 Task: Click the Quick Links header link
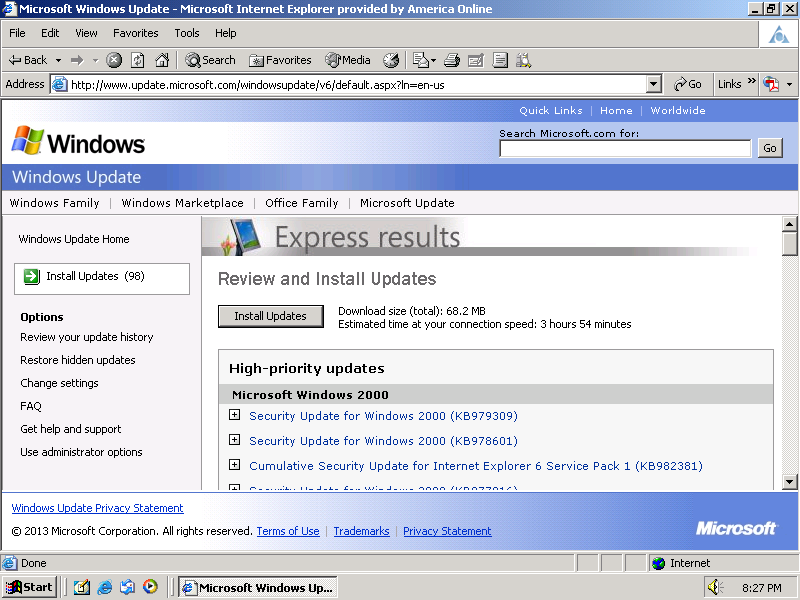pos(551,110)
